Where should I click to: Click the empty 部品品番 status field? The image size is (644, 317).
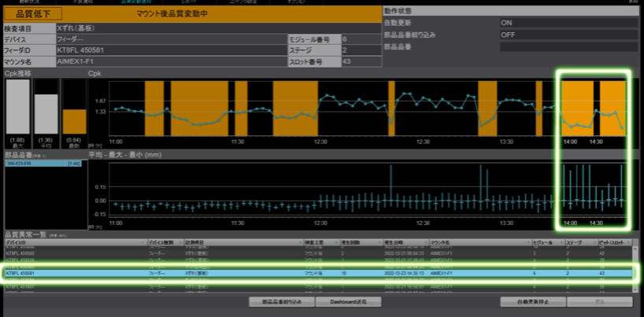point(569,47)
